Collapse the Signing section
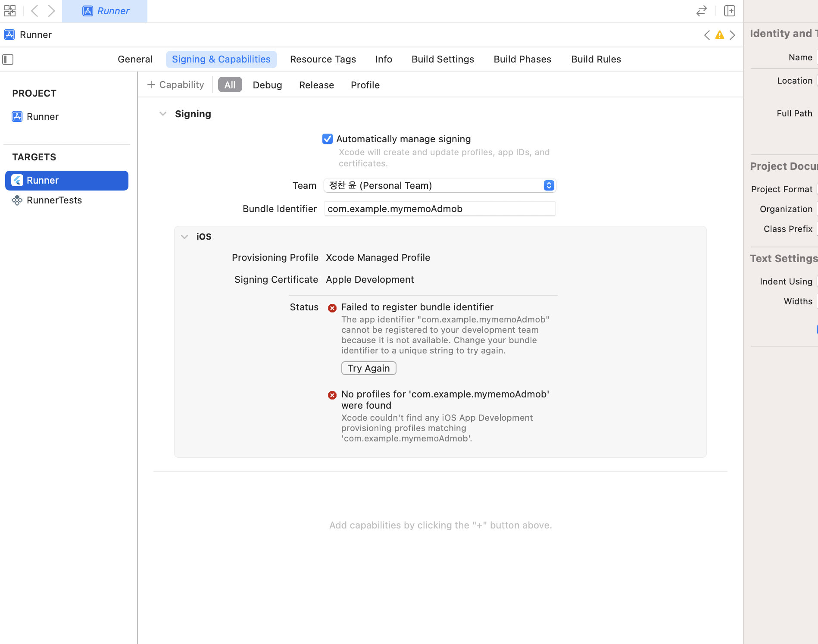Viewport: 818px width, 644px height. tap(163, 114)
